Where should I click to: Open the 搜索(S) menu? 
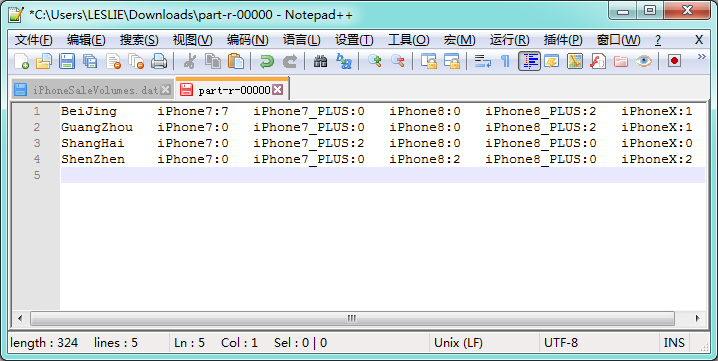point(139,40)
